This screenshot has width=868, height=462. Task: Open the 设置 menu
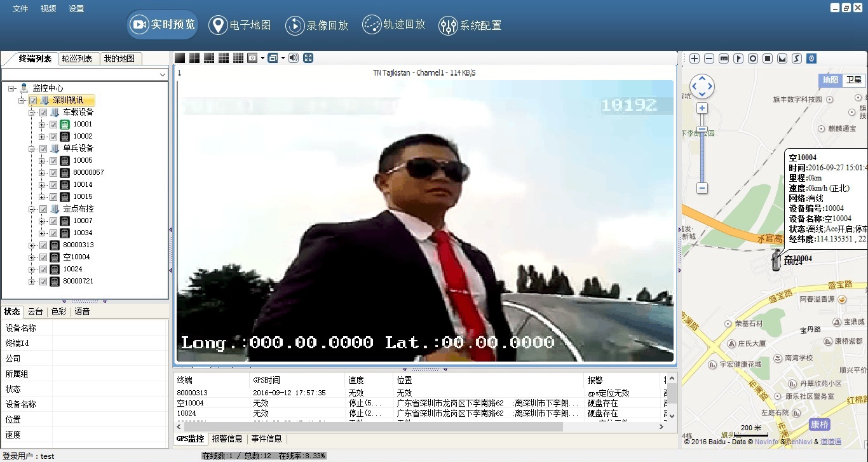[76, 9]
